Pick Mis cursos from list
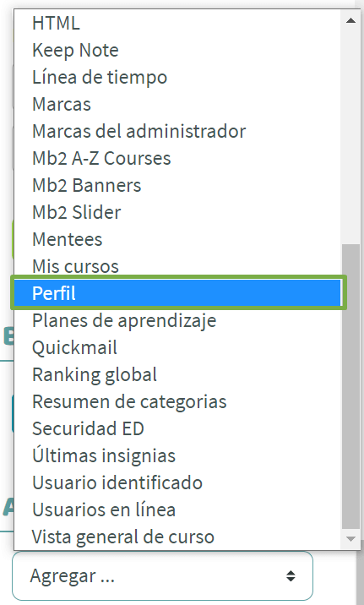The height and width of the screenshot is (605, 364). pyautogui.click(x=177, y=266)
